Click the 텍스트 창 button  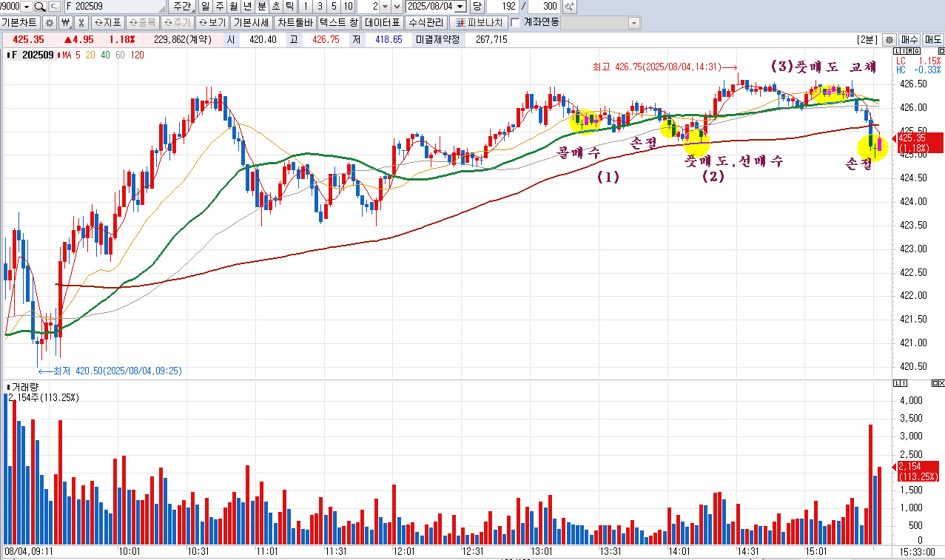coord(339,23)
